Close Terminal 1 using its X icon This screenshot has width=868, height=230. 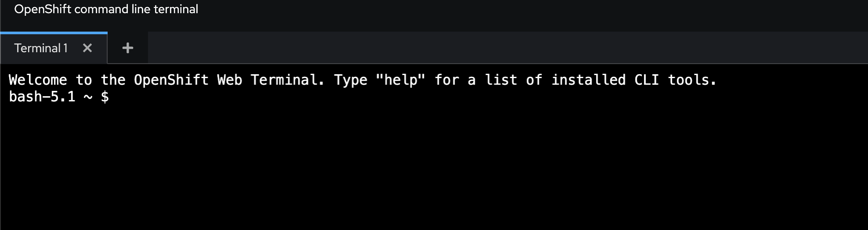(87, 48)
